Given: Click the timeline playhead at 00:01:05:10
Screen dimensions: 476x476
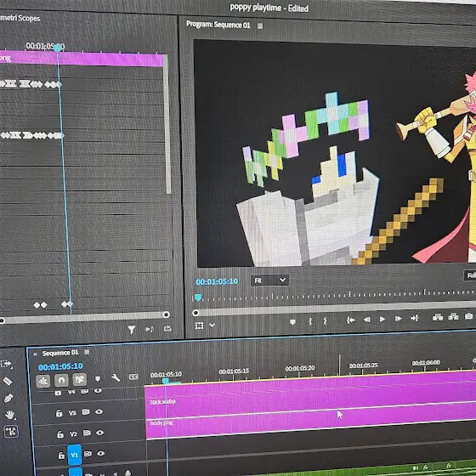Looking at the screenshot, I should pos(166,381).
